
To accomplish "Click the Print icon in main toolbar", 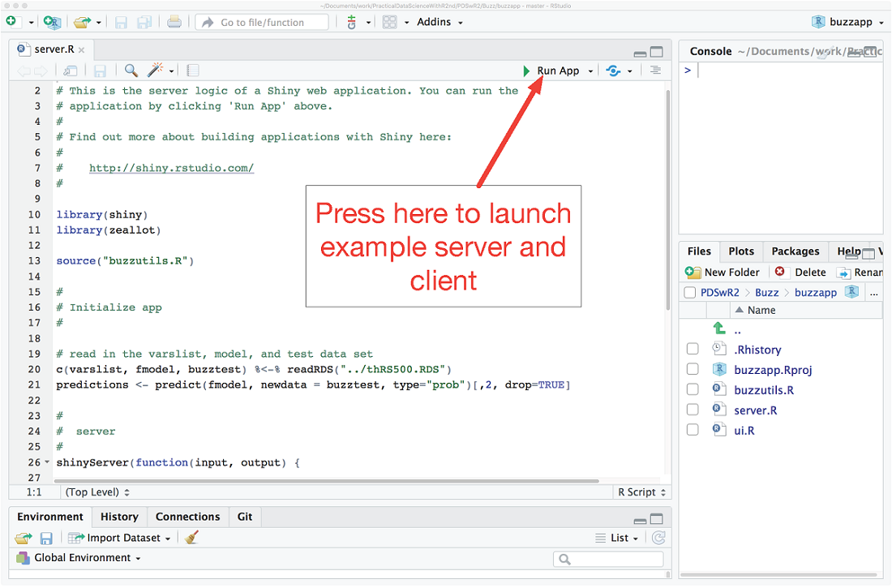I will [174, 22].
